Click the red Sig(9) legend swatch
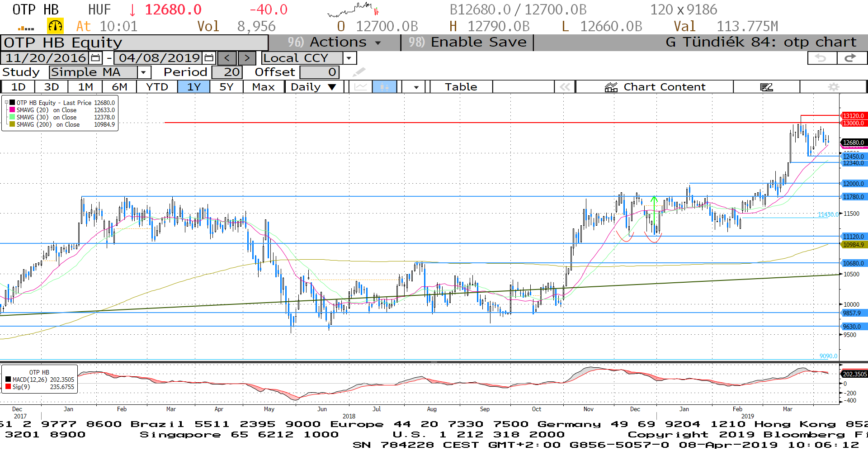Image resolution: width=868 pixels, height=470 pixels. click(8, 387)
